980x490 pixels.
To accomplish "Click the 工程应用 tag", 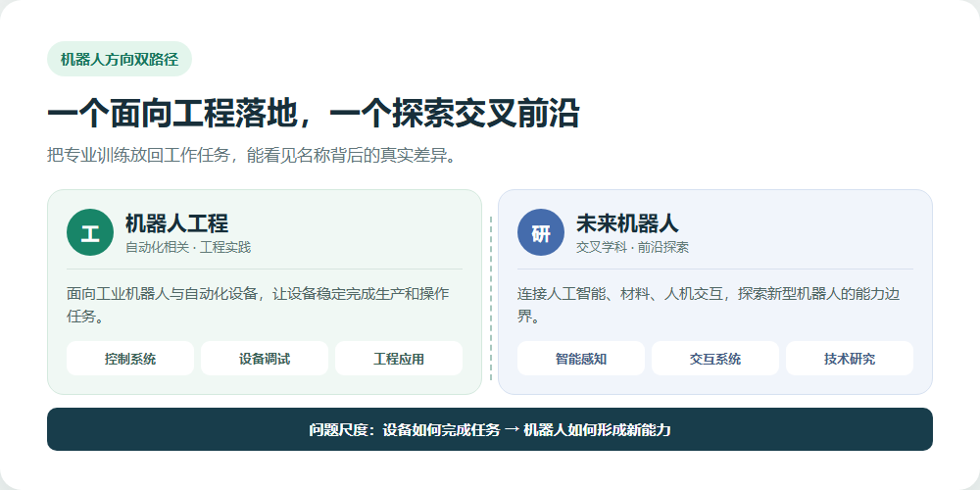I will 399,359.
